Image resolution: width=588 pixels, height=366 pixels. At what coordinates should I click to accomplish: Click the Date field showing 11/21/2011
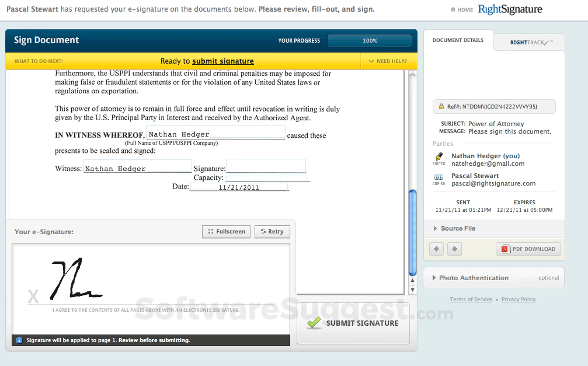(x=239, y=186)
